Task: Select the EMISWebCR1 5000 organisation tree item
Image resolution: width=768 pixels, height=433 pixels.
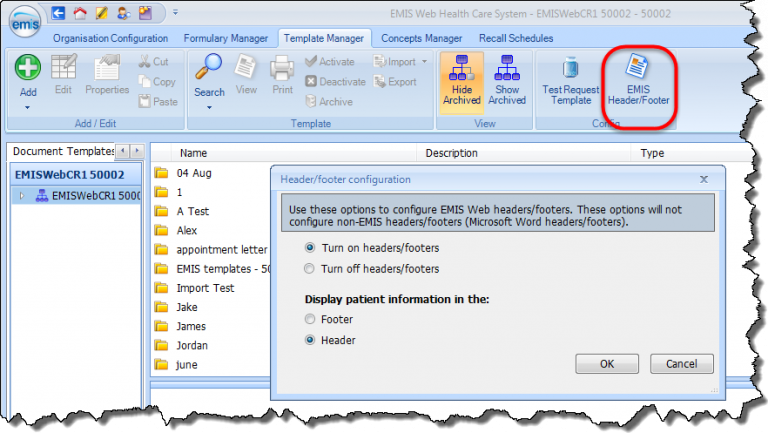Action: (x=88, y=195)
